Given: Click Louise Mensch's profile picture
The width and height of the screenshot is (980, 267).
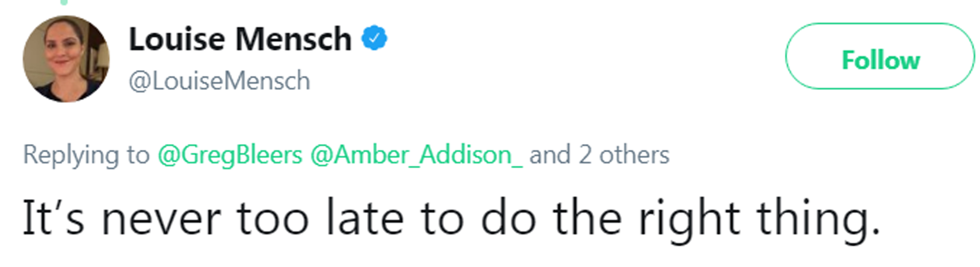Looking at the screenshot, I should tap(66, 59).
